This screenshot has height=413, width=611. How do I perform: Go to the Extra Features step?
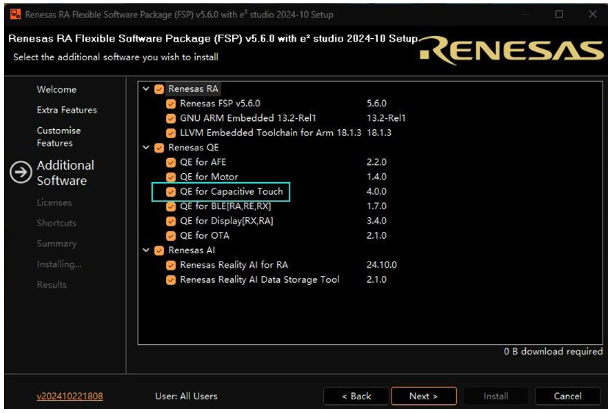coord(67,110)
